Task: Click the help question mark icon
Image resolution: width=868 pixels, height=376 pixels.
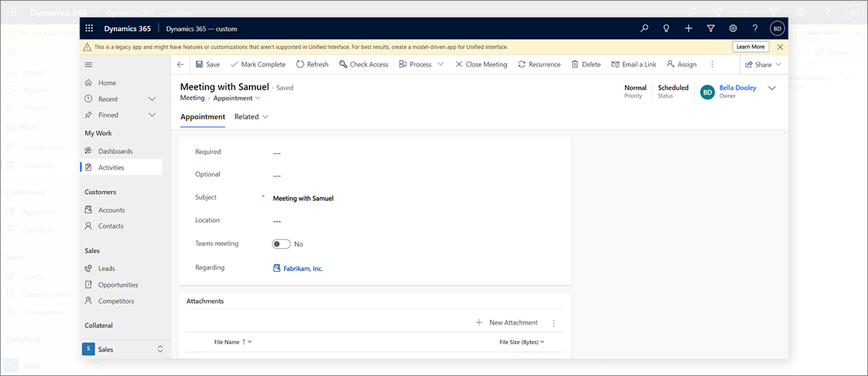Action: point(755,29)
